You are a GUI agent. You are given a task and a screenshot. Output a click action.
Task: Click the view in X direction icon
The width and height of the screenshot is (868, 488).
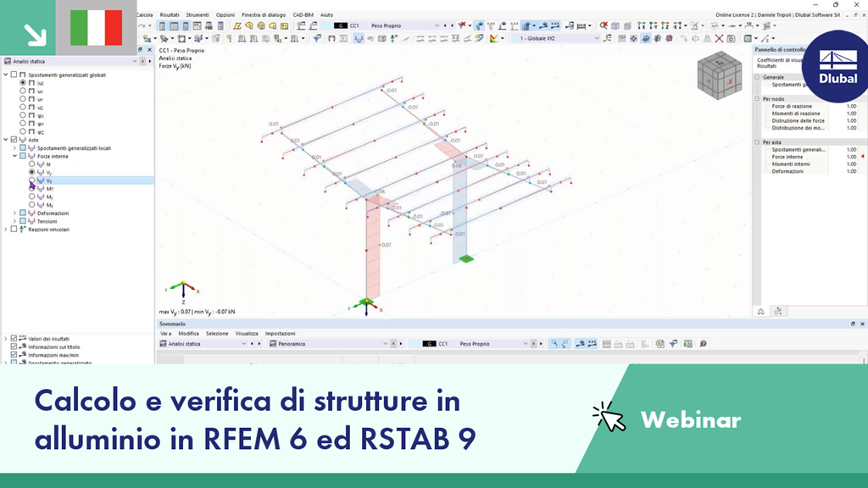[641, 25]
